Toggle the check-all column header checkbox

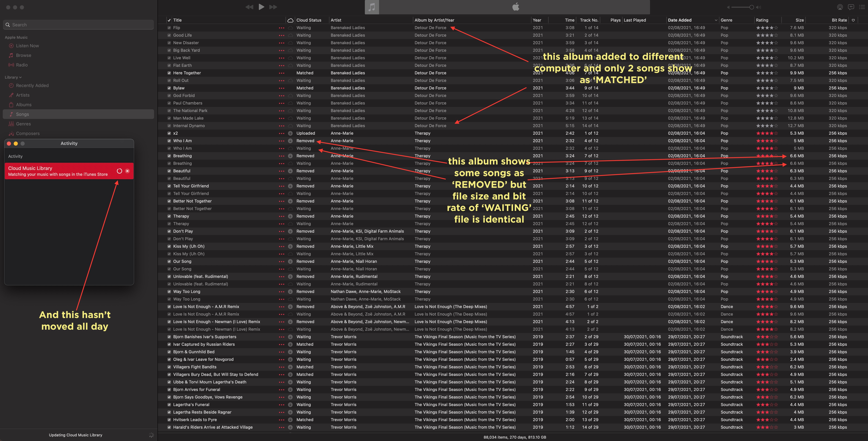pyautogui.click(x=169, y=20)
